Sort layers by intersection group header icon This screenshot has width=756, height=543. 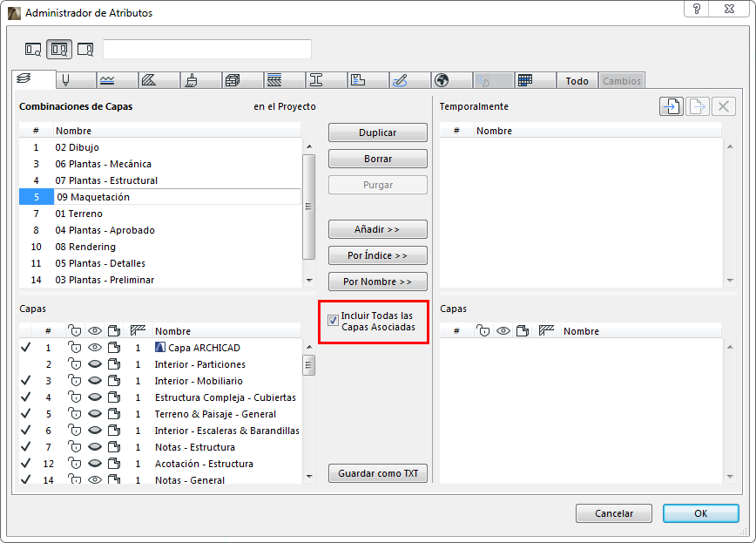click(138, 330)
